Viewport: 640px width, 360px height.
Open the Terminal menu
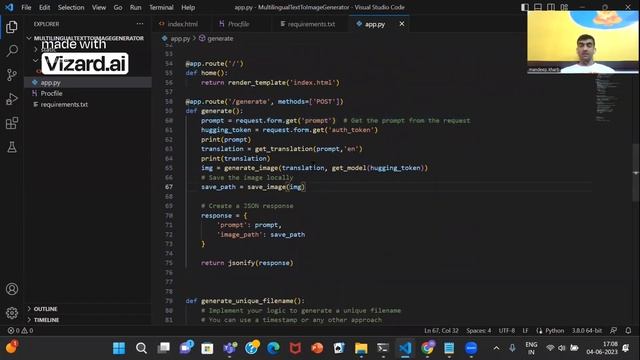[161, 7]
